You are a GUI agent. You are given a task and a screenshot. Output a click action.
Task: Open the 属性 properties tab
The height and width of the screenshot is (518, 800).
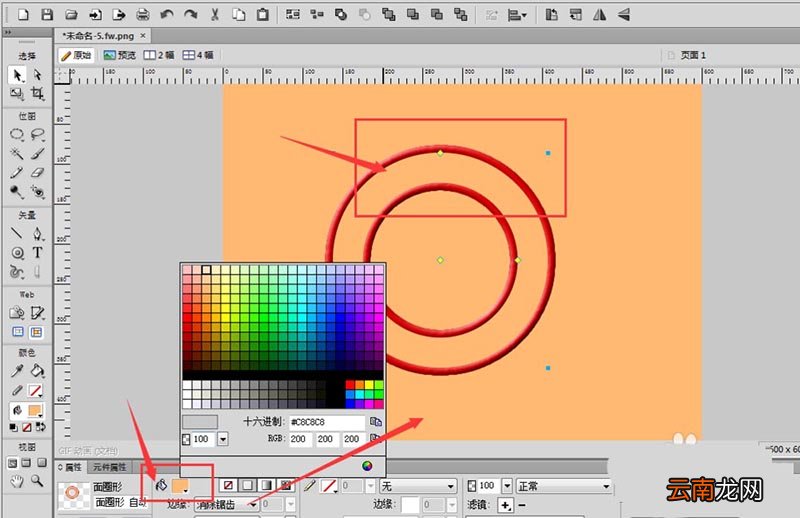point(69,467)
